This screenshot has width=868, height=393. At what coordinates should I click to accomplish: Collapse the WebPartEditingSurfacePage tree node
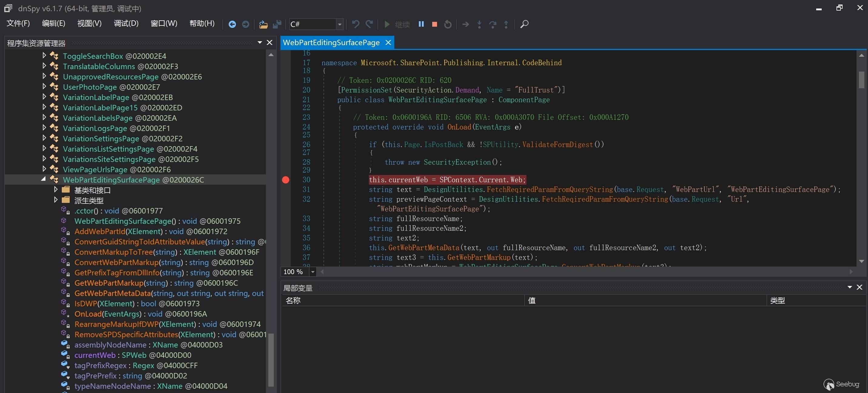click(44, 179)
